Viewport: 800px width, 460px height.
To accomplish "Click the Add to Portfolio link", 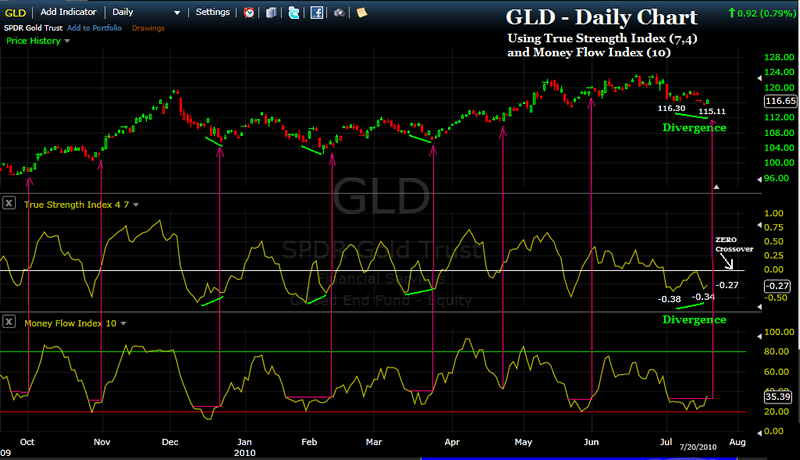I will [94, 28].
